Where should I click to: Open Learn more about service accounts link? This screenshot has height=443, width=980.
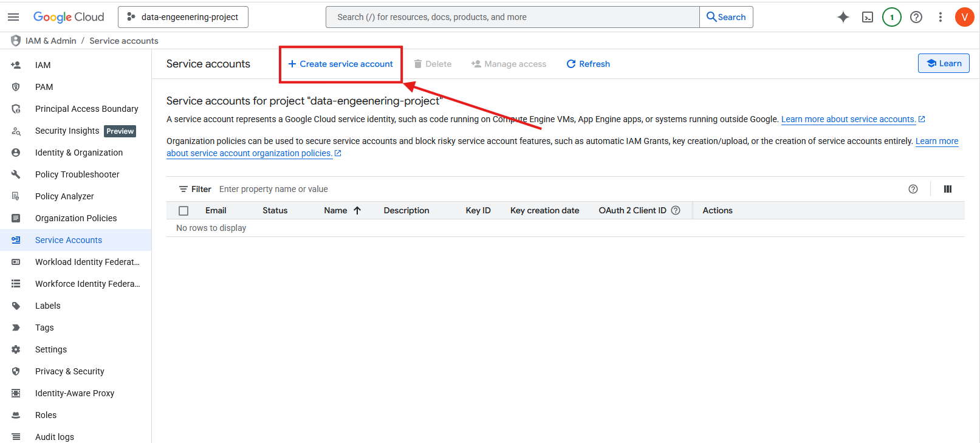[x=848, y=119]
